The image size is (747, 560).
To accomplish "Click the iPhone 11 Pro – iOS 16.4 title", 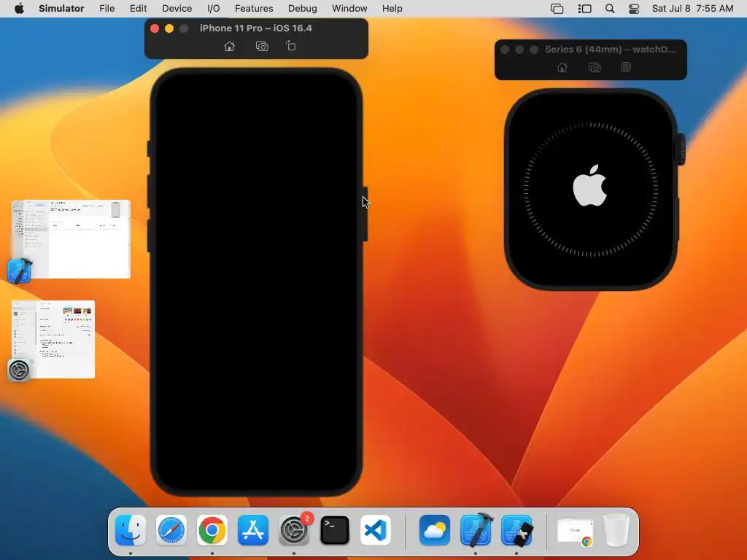I will point(256,28).
